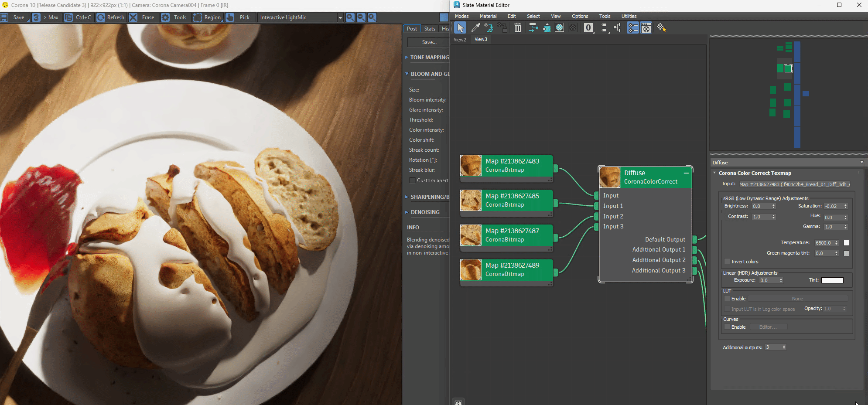Screen dimensions: 868x405
Task: Toggle the Material/Map Browser icon
Action: tap(633, 28)
